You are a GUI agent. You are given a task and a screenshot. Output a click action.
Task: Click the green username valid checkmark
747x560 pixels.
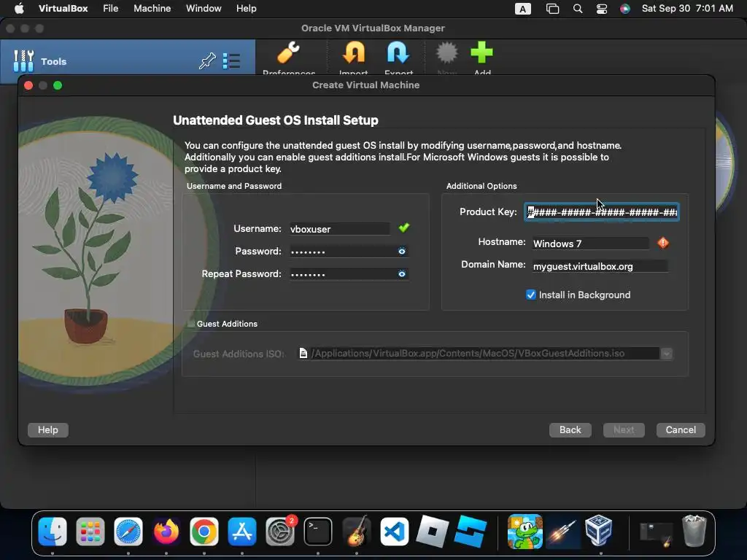tap(404, 227)
